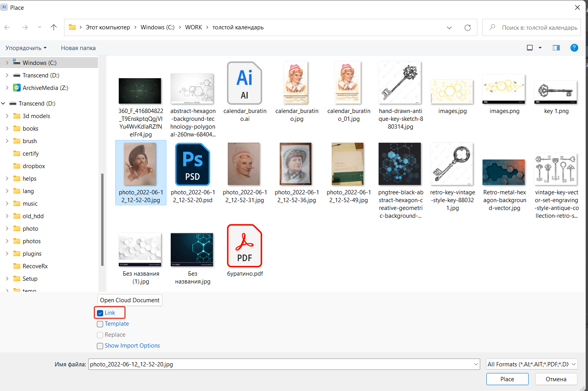588x391 pixels.
Task: Select the calendar_buratino.ai Illustrator file
Action: pos(245,83)
